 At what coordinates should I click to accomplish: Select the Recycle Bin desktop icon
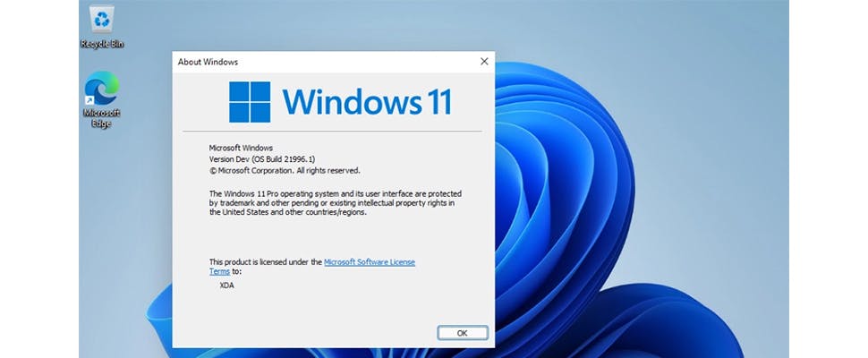(102, 27)
